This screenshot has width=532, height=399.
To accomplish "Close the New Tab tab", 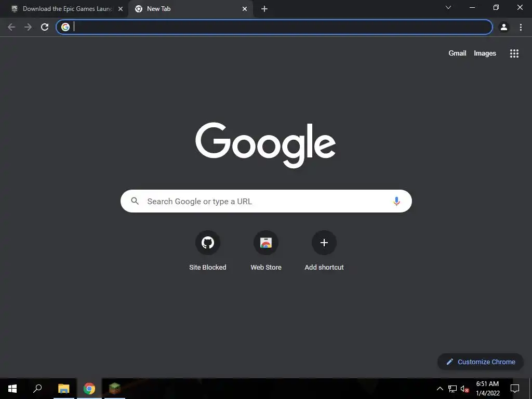I will (x=245, y=9).
